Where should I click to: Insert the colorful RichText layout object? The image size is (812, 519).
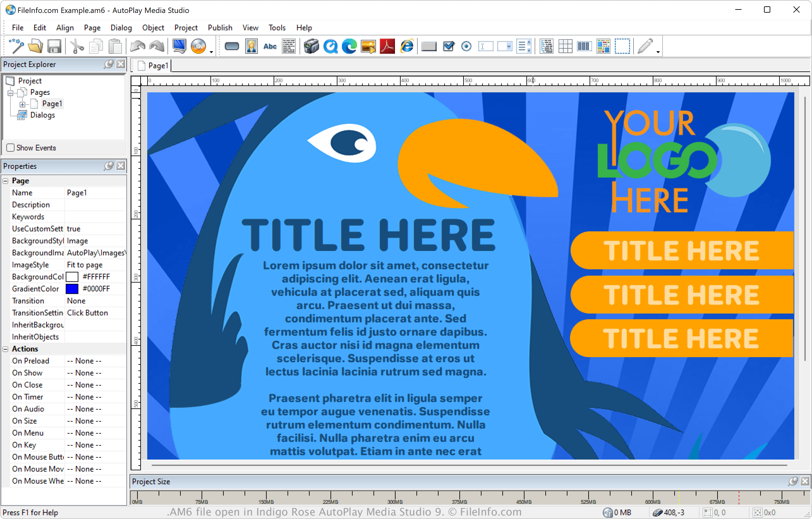(603, 46)
